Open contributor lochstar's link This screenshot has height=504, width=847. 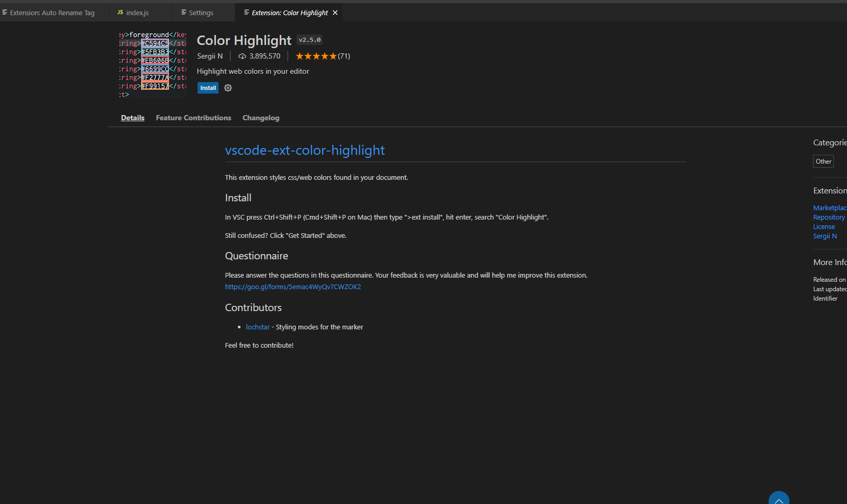point(258,327)
